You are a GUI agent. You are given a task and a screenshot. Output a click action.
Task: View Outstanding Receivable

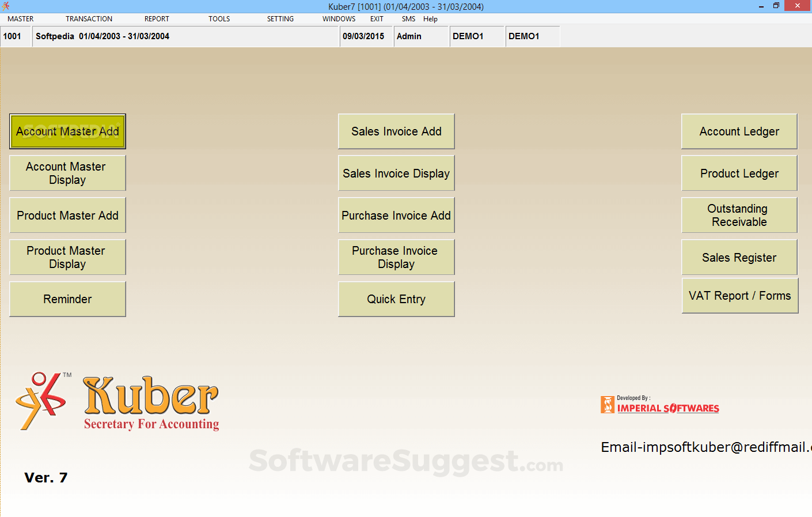click(x=739, y=215)
